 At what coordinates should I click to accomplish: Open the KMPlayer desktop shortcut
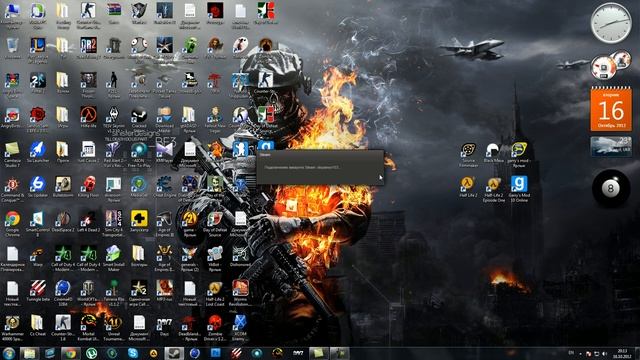coord(164,150)
